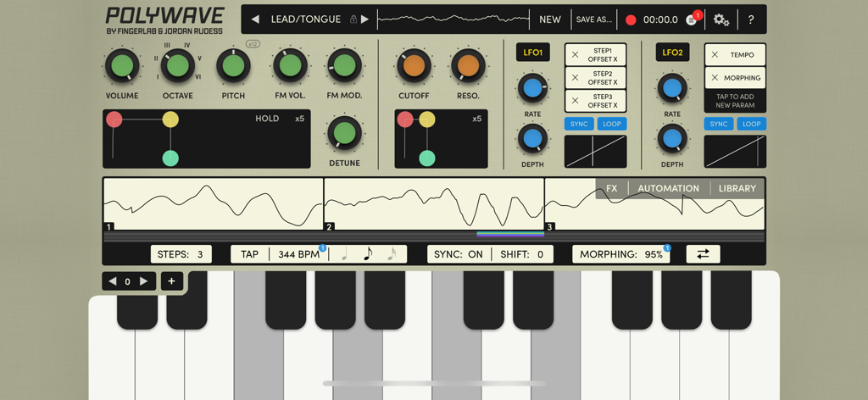The height and width of the screenshot is (400, 868).
Task: Toggle the LFO2 enable button
Action: pos(672,53)
